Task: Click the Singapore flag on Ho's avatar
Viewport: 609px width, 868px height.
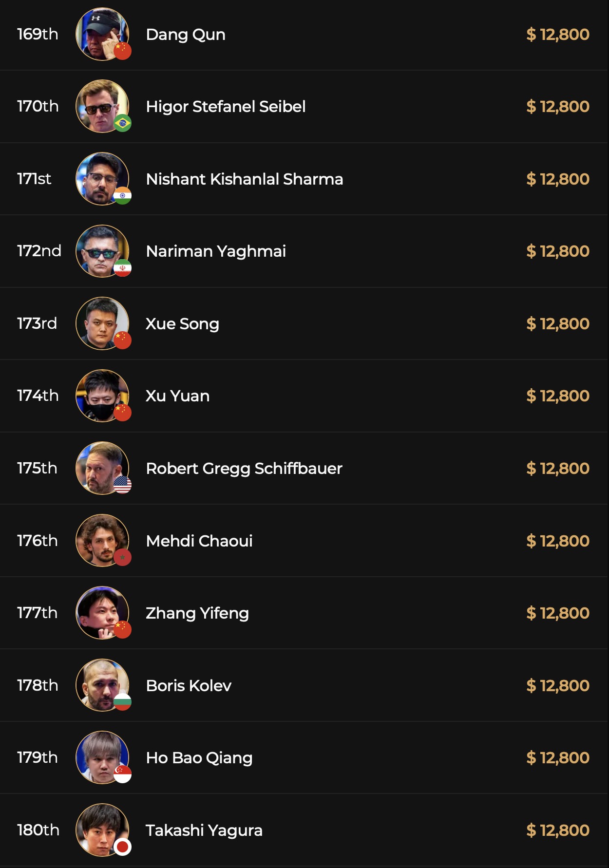Action: tap(122, 774)
